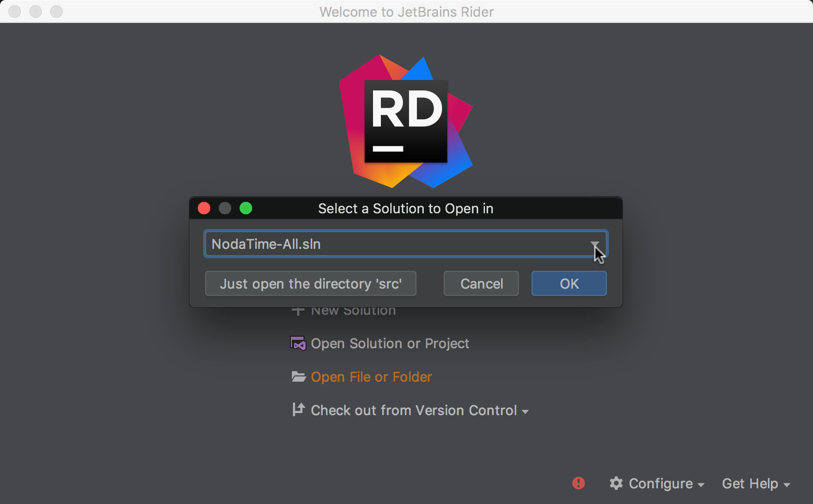This screenshot has height=504, width=813.
Task: Open Check out from Version Control menu
Action: [x=420, y=410]
